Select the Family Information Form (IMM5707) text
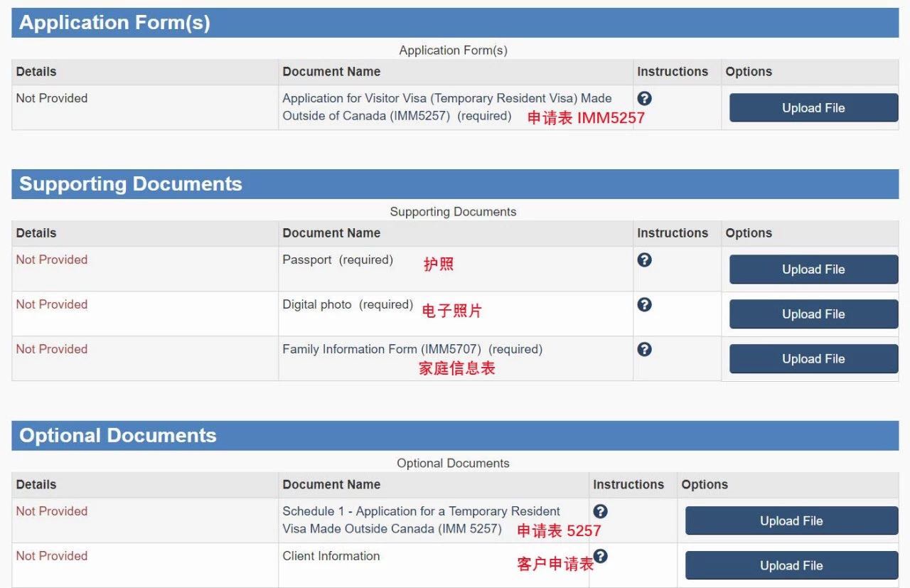Screen dimensions: 910x588 [412, 350]
